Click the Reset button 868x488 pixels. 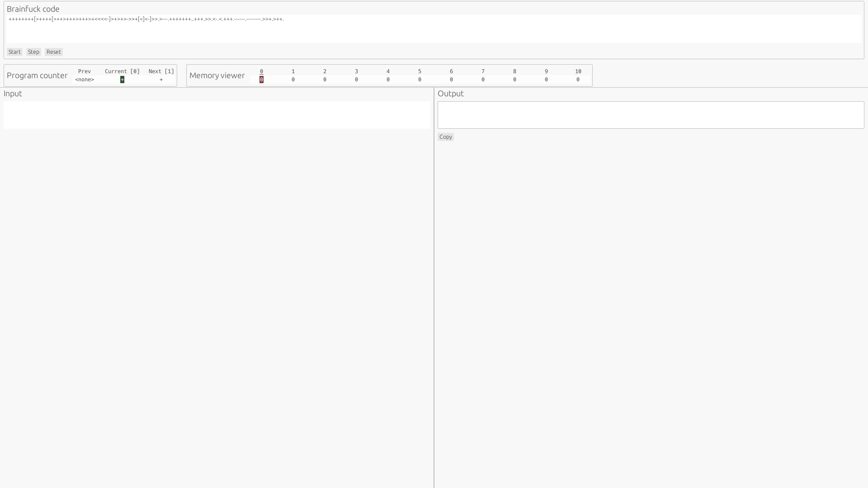(53, 52)
